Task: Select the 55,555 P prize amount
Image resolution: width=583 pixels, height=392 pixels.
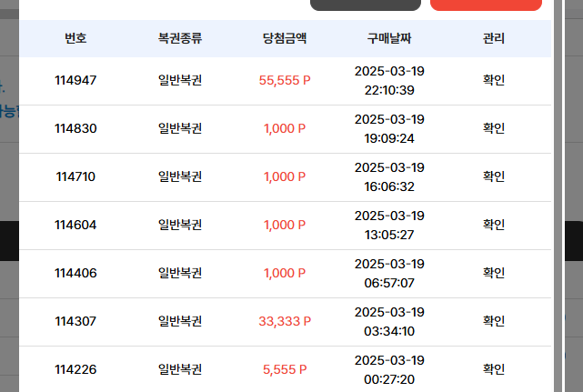Action: pyautogui.click(x=285, y=80)
